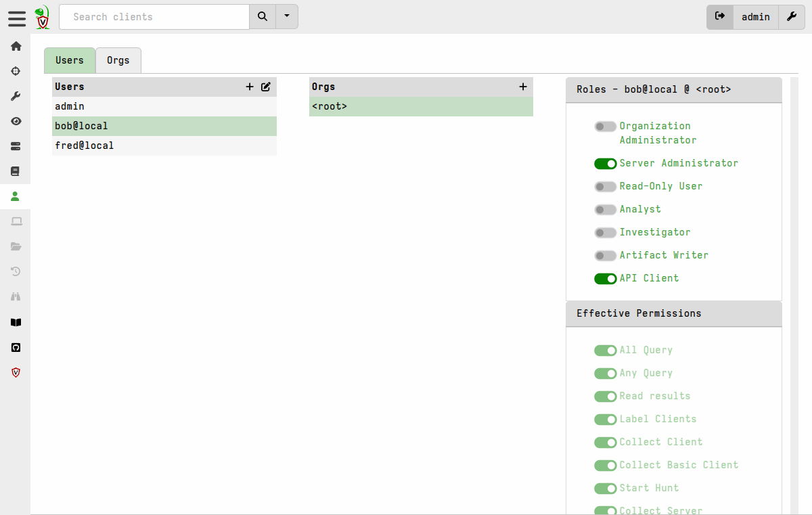The height and width of the screenshot is (515, 812).
Task: Open Server Events via server stack icon
Action: pyautogui.click(x=16, y=146)
